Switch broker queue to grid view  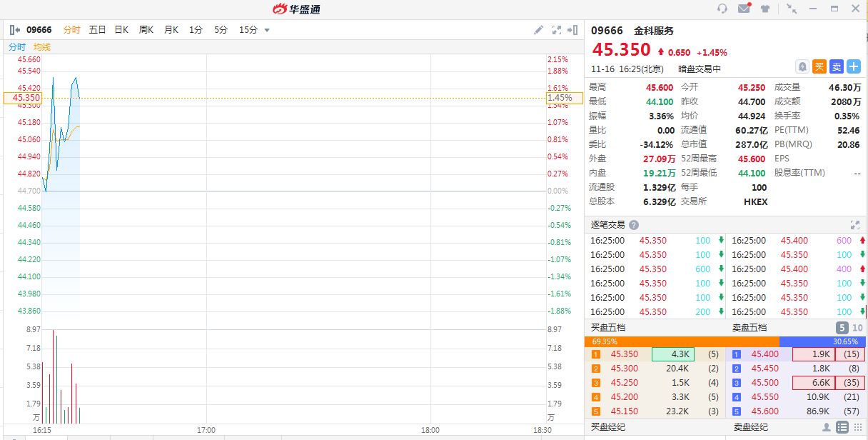pos(857,427)
